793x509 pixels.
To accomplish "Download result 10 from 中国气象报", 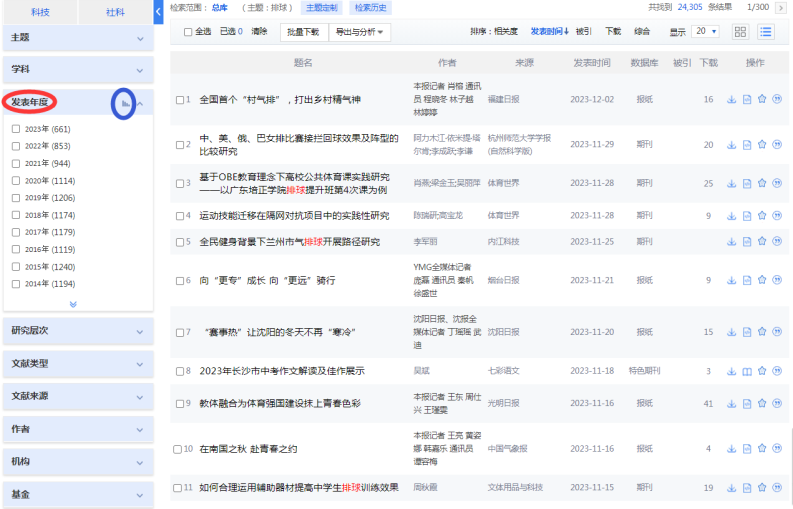I will (731, 448).
